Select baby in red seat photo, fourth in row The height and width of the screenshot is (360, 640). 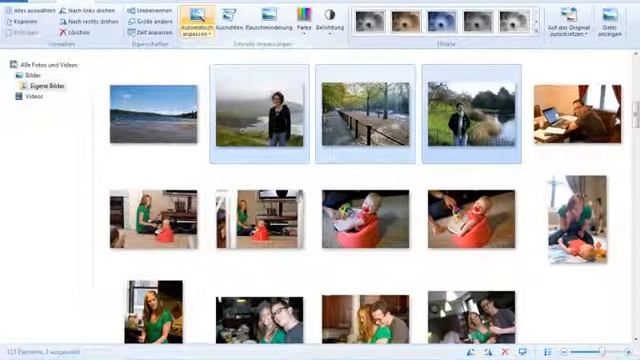(471, 219)
